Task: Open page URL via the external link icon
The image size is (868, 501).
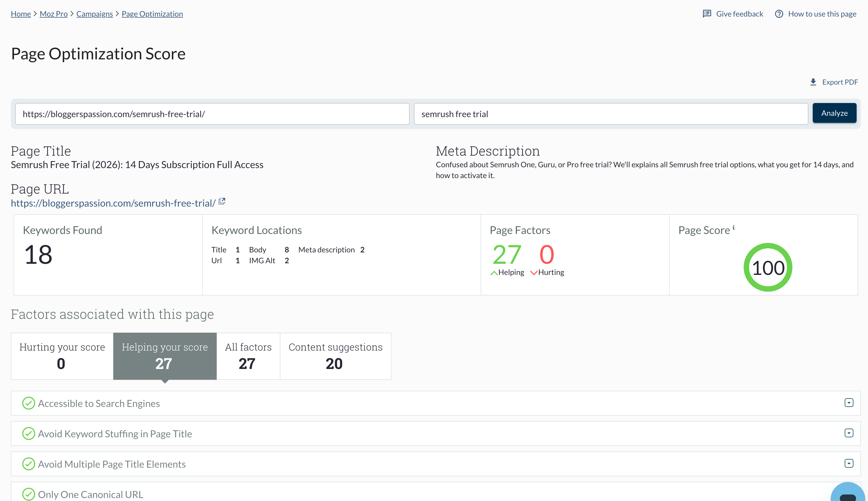Action: click(222, 201)
